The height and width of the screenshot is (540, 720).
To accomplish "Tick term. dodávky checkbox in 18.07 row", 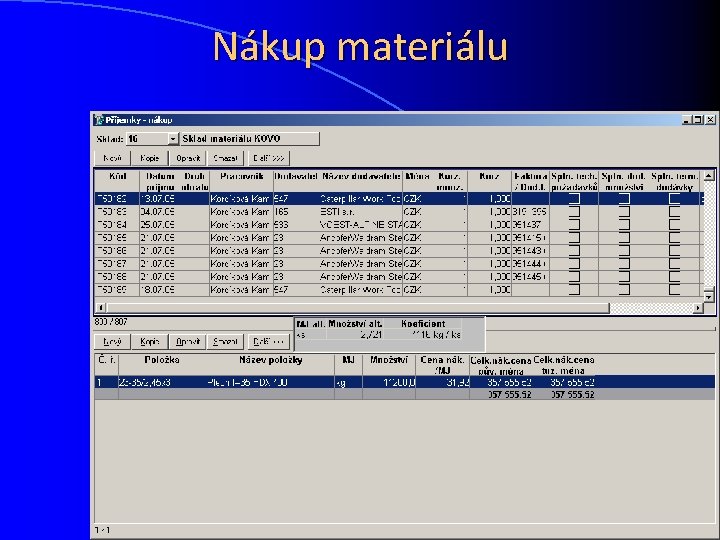I will pyautogui.click(x=675, y=290).
